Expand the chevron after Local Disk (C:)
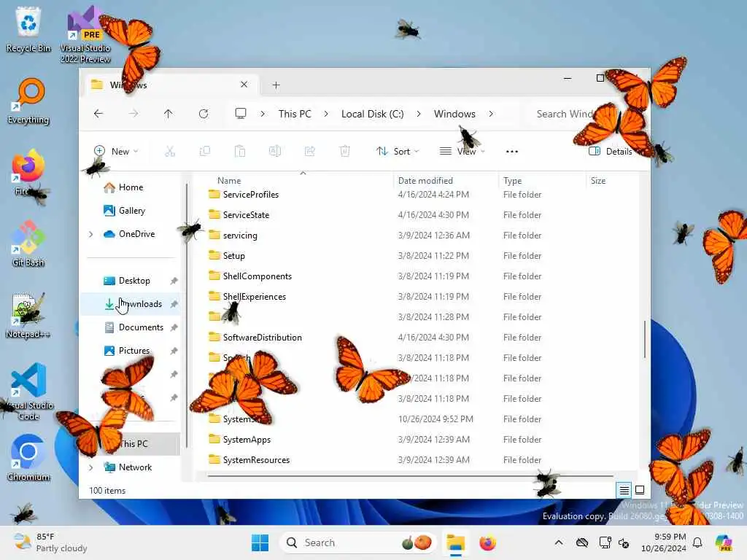 (418, 114)
